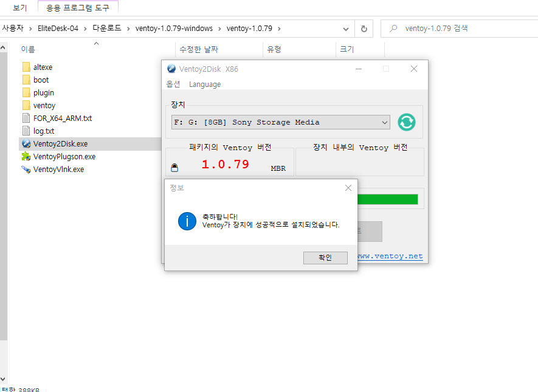Click the altexe folder icon

[26, 67]
